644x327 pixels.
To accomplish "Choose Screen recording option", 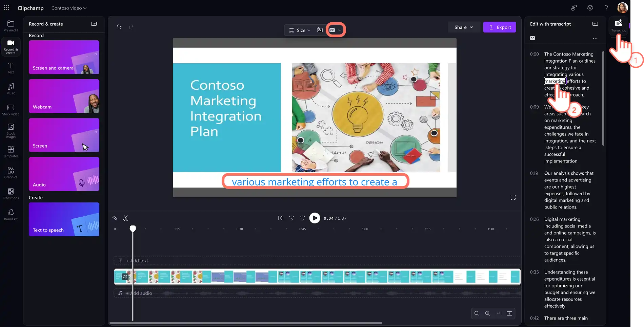I will click(x=64, y=135).
